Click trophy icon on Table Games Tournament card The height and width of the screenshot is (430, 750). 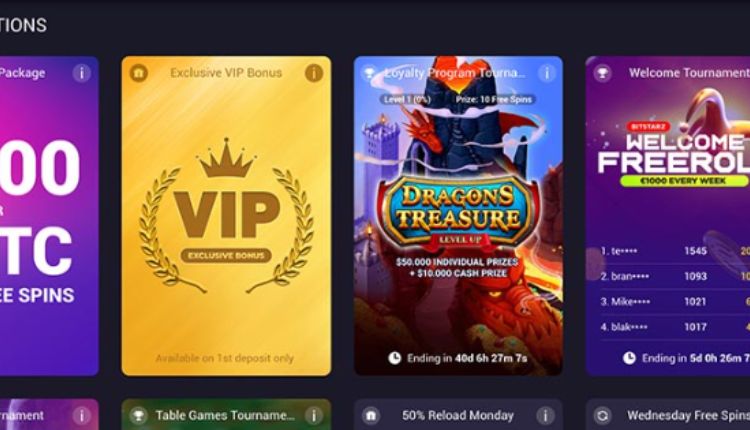click(x=139, y=415)
